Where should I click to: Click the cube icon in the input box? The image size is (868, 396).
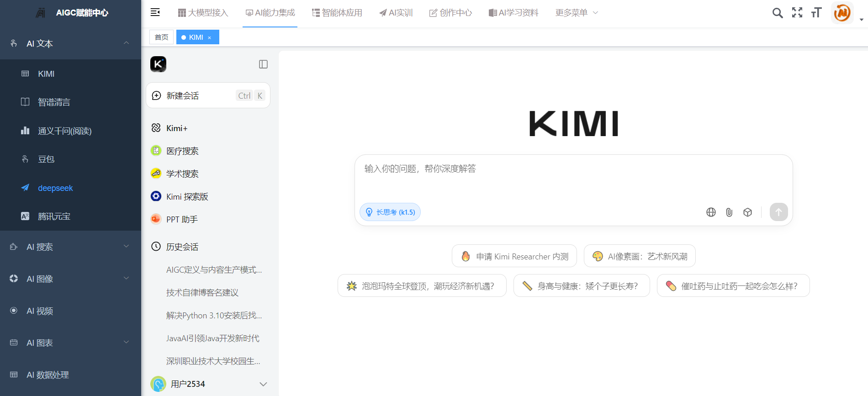[x=747, y=212]
